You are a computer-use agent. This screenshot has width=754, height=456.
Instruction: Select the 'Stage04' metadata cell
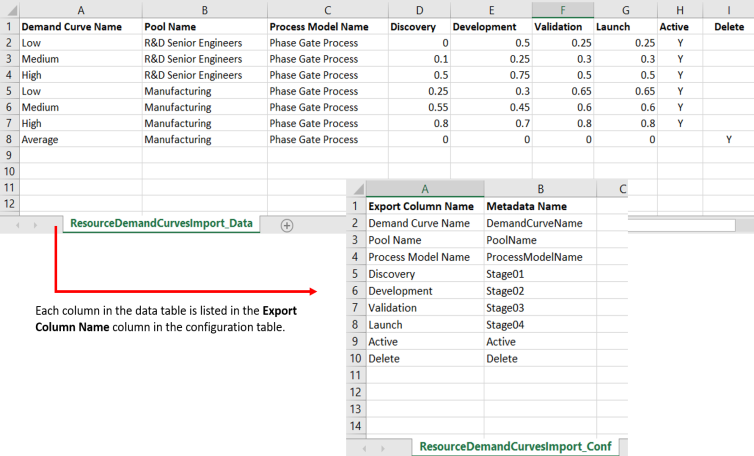[540, 325]
